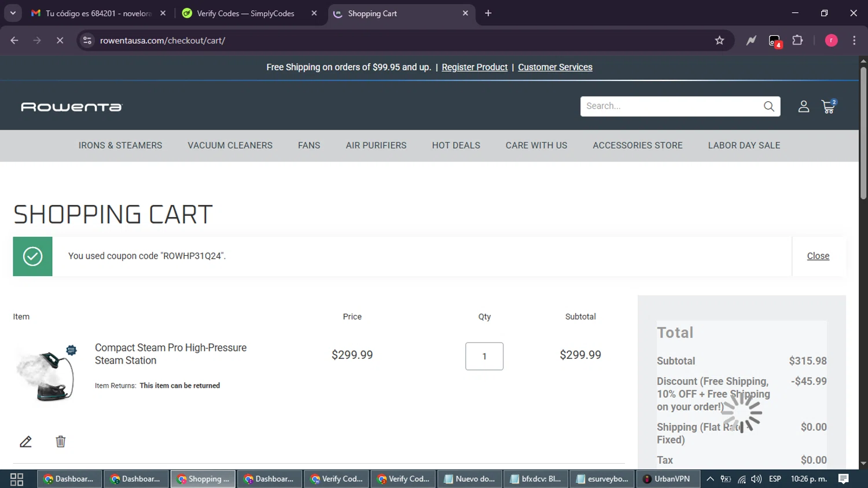Stop page loading button

click(x=60, y=41)
